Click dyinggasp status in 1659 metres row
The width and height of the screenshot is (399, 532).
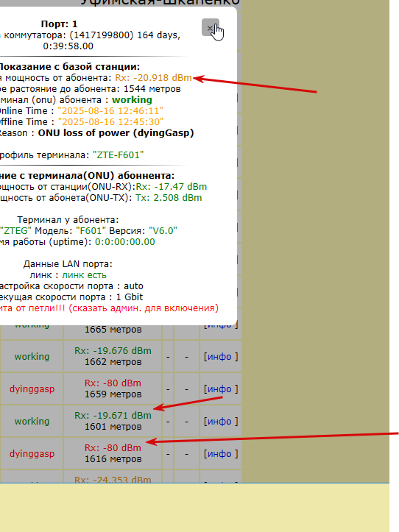pos(32,389)
